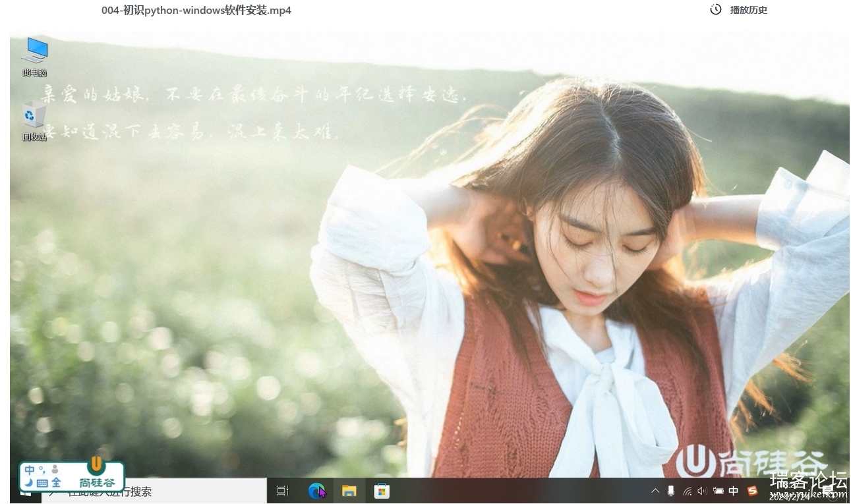Toggle the 中 IME language indicator in tray
The image size is (851, 504).
(x=733, y=491)
